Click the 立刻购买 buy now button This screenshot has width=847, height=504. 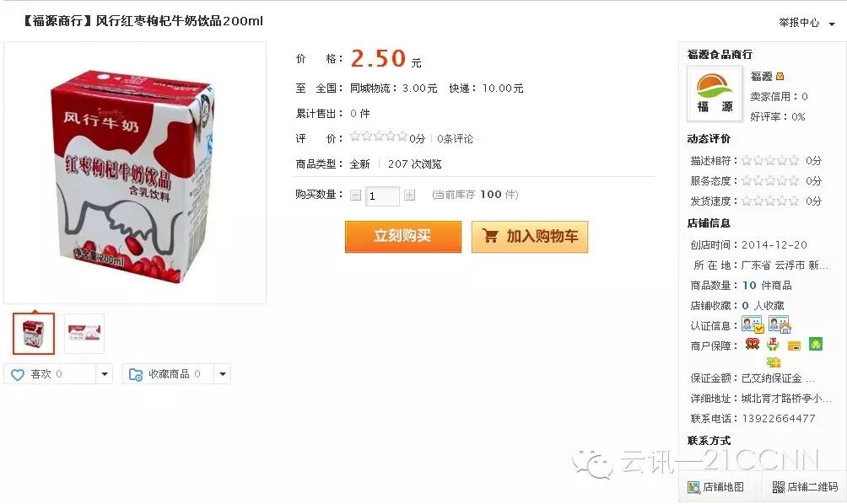tap(403, 236)
